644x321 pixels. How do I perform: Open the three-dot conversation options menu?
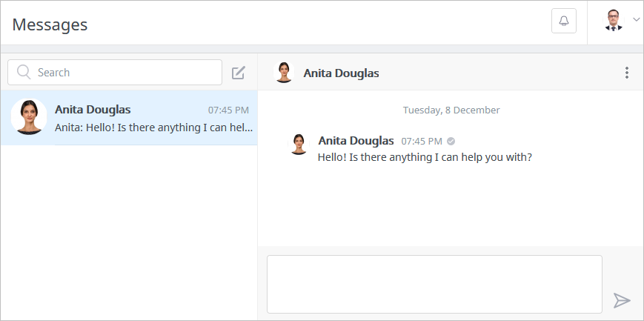(x=627, y=73)
